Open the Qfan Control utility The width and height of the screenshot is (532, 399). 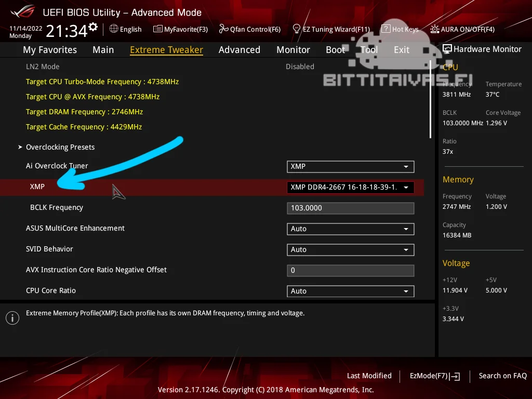point(249,29)
